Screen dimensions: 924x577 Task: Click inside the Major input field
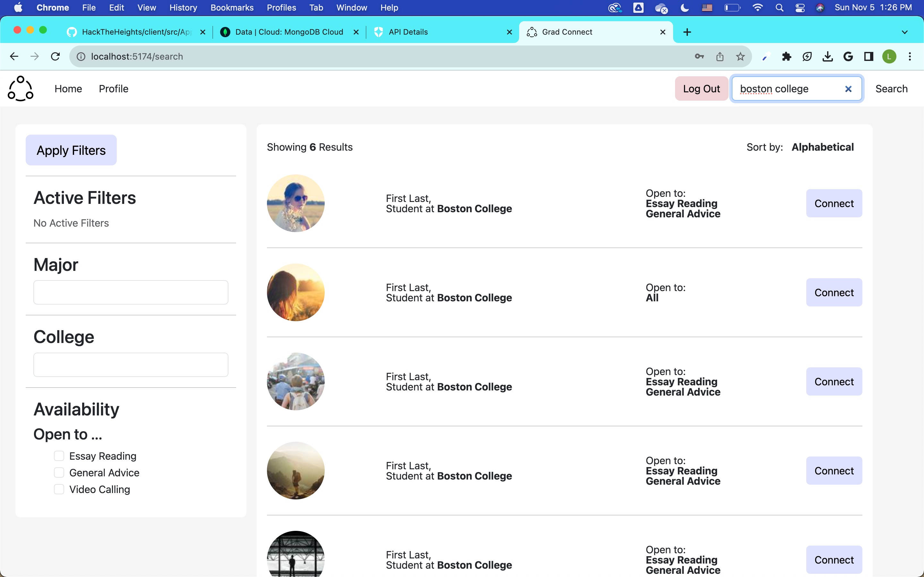click(130, 292)
